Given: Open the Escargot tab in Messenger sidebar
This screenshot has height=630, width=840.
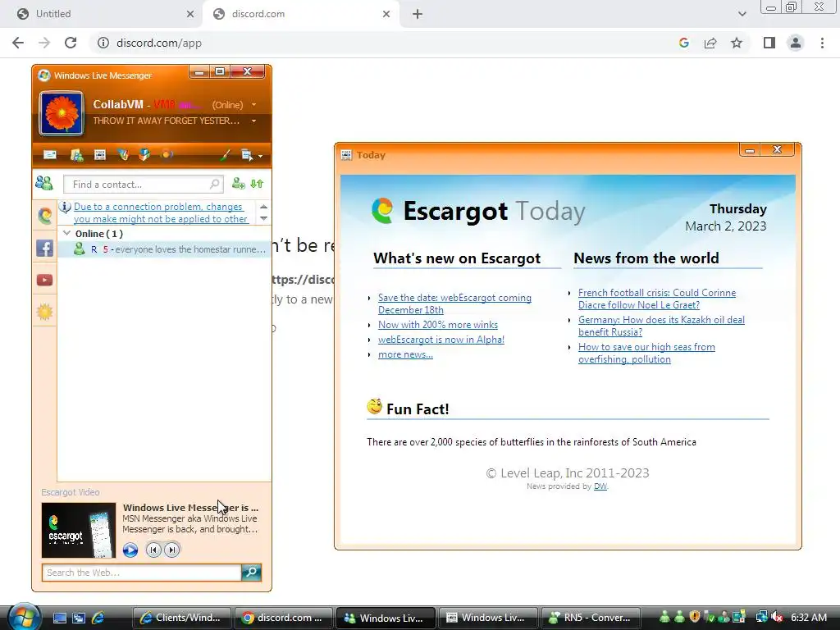Looking at the screenshot, I should (45, 216).
